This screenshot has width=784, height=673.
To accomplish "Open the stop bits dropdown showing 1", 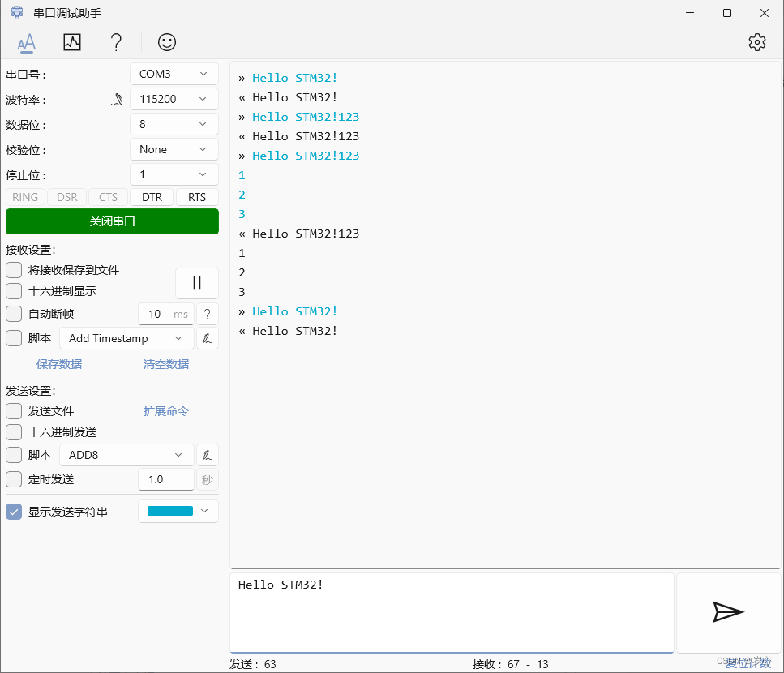I will (x=174, y=174).
